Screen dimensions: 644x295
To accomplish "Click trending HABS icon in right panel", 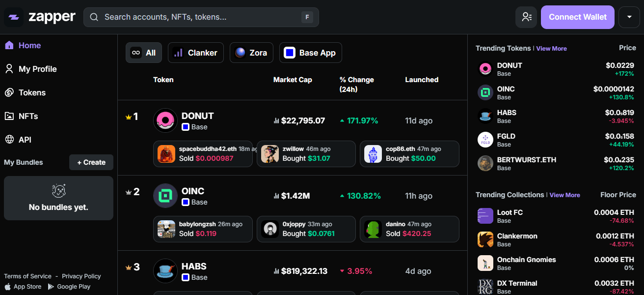I will click(x=485, y=116).
